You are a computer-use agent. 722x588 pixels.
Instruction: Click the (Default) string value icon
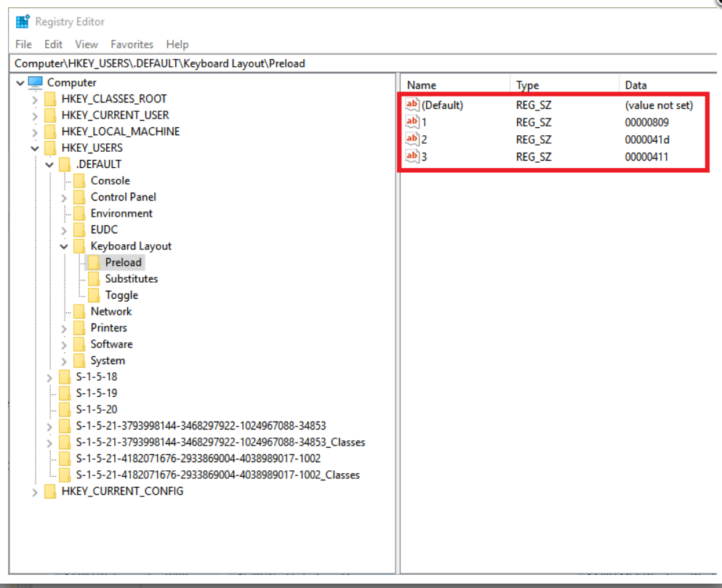412,105
